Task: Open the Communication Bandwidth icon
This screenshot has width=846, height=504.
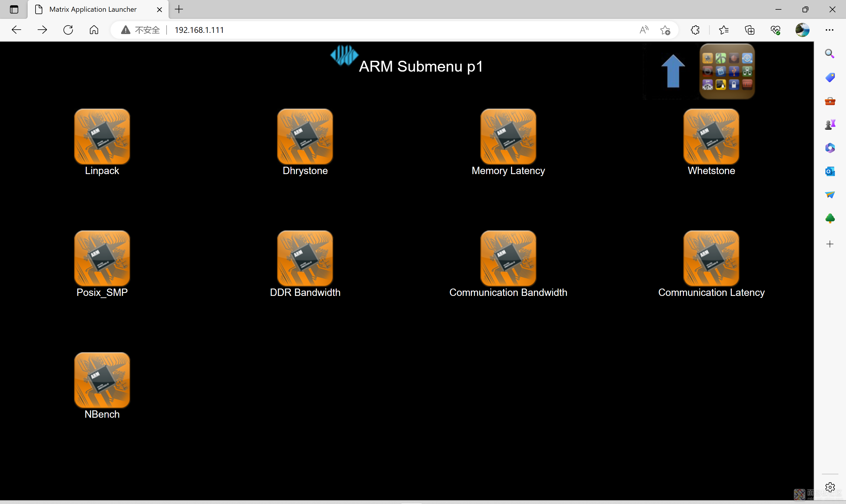Action: coord(508,258)
